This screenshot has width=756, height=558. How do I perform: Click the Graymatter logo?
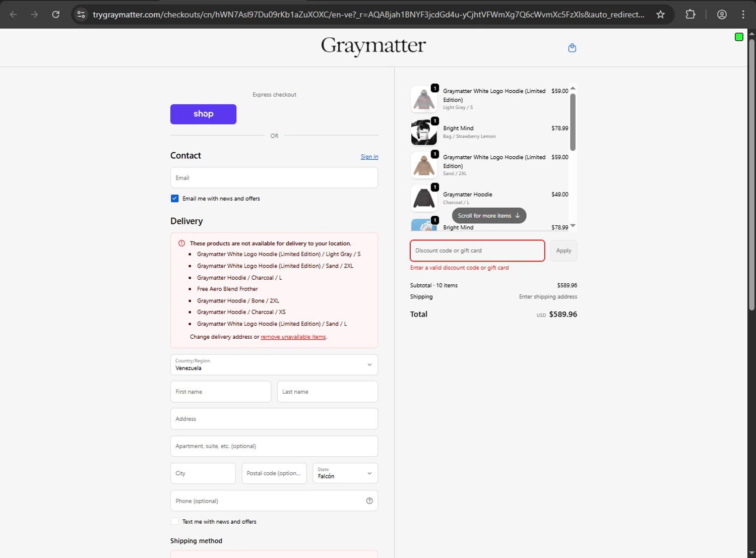373,46
